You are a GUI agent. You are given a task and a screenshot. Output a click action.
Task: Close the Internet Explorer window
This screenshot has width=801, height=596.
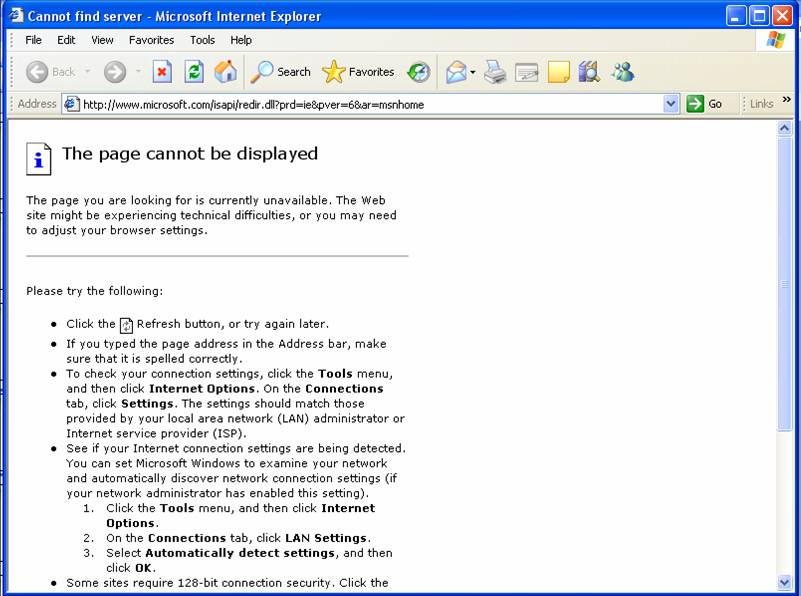click(x=782, y=16)
